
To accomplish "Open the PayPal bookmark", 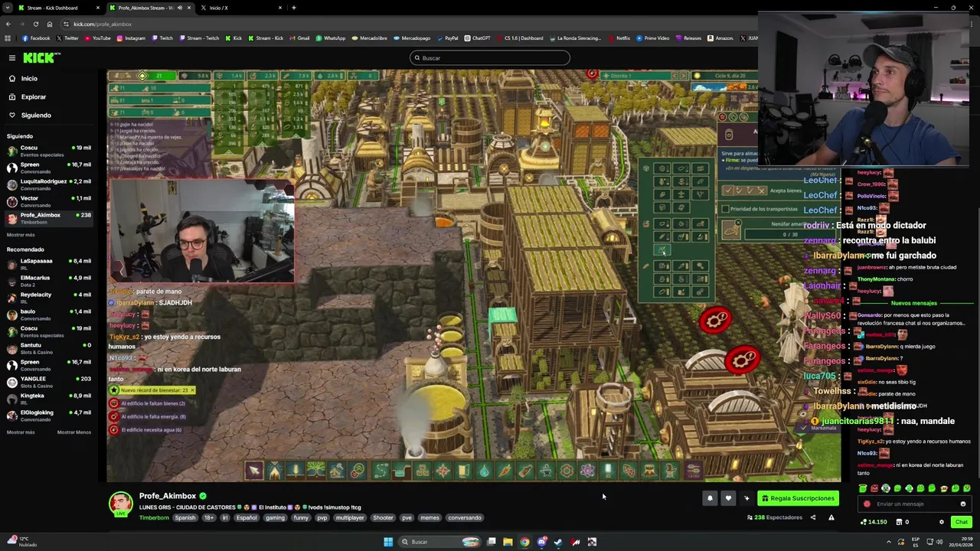I will click(447, 38).
